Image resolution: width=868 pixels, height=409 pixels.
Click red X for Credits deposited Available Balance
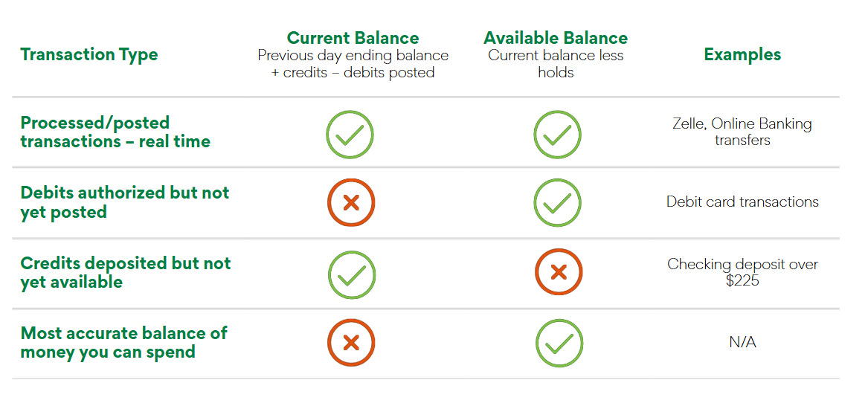pos(558,273)
